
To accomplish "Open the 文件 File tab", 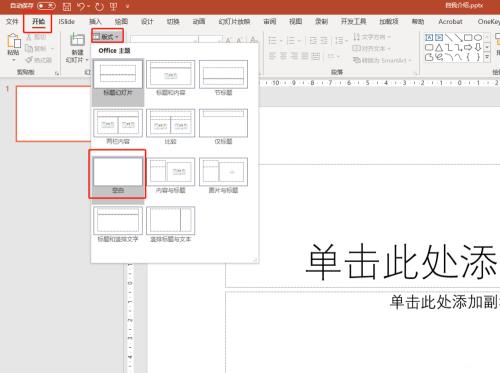I will (x=12, y=22).
